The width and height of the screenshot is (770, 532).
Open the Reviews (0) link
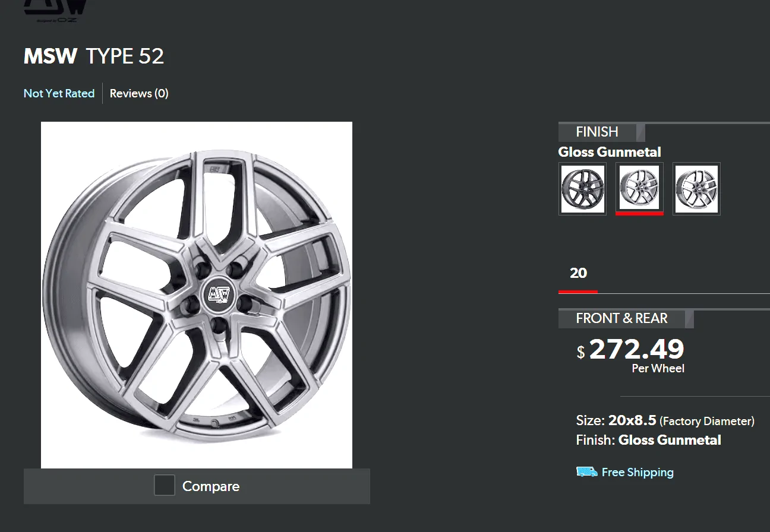(139, 93)
